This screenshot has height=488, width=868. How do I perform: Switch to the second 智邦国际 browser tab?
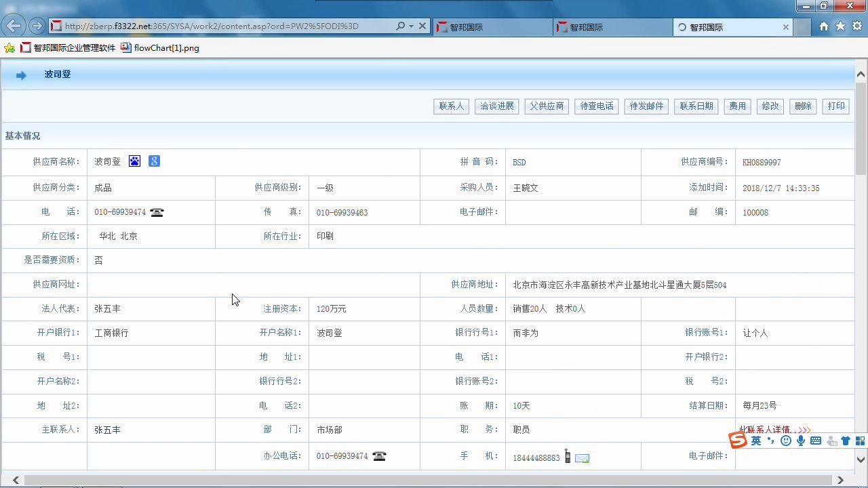point(612,27)
